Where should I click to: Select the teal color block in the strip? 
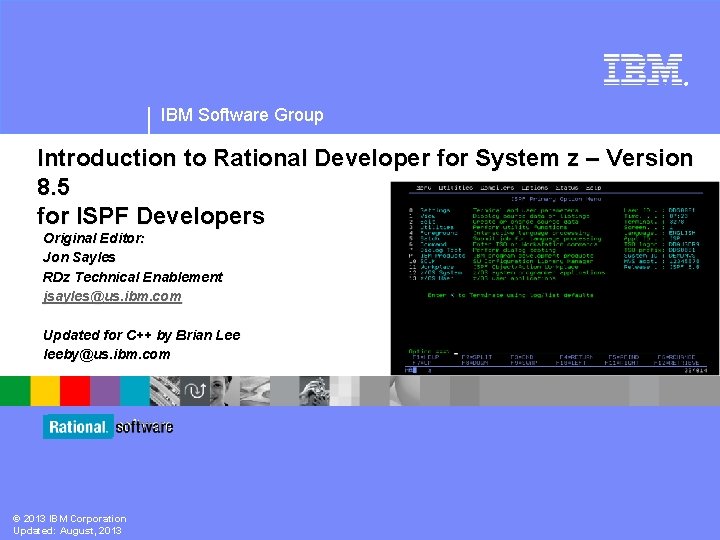tap(135, 391)
